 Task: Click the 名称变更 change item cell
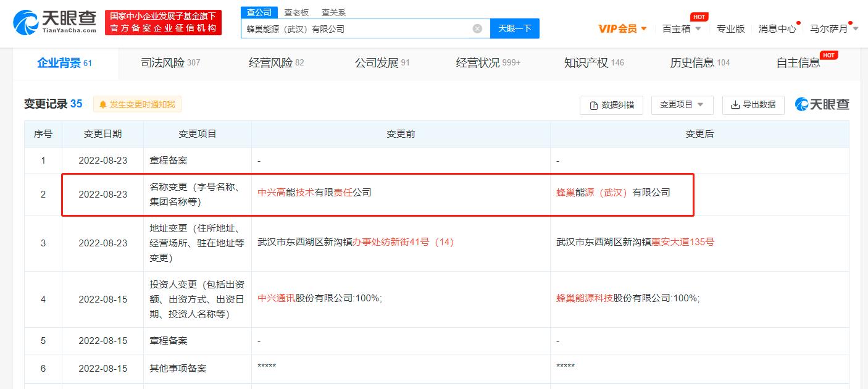pyautogui.click(x=198, y=194)
